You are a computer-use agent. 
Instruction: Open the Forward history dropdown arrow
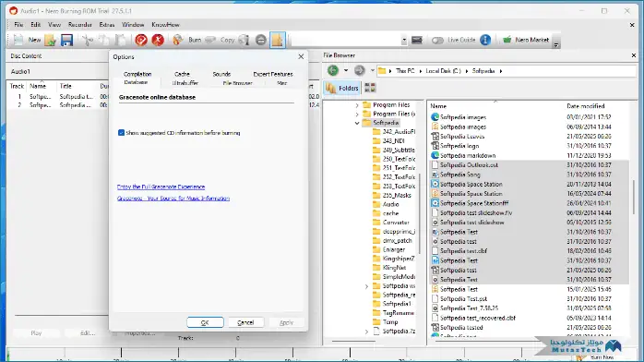372,71
